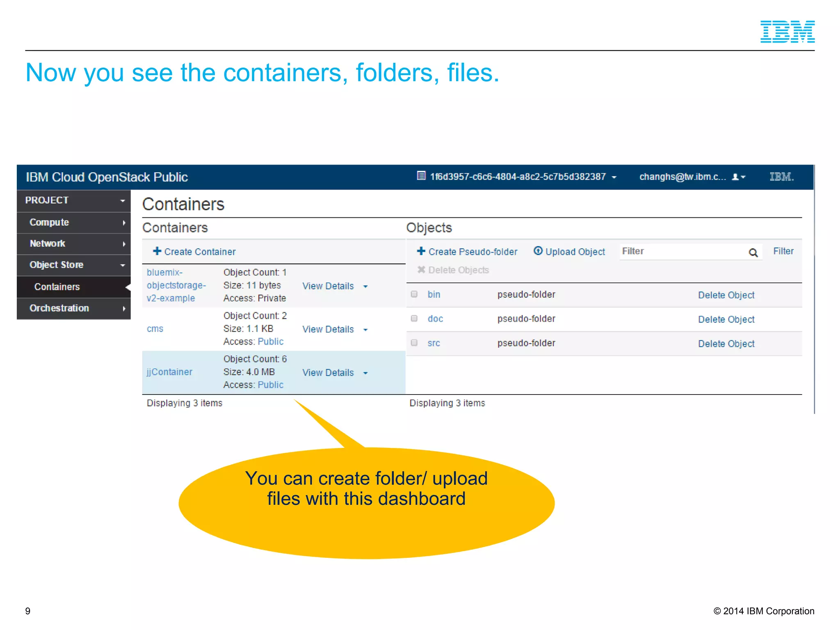Viewport: 840px width, 630px height.
Task: Collapse the PROJECT panel arrow
Action: point(122,201)
